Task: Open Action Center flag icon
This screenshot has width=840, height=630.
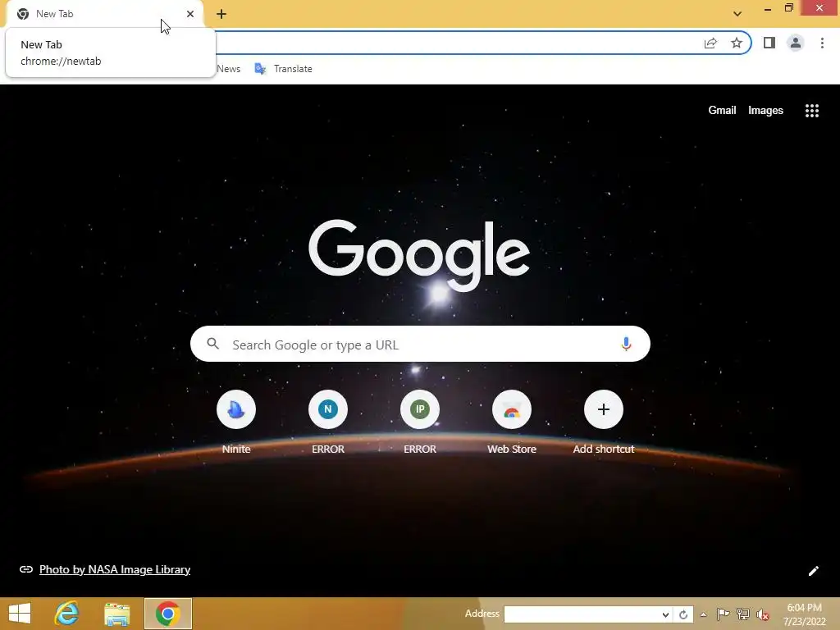Action: 723,614
